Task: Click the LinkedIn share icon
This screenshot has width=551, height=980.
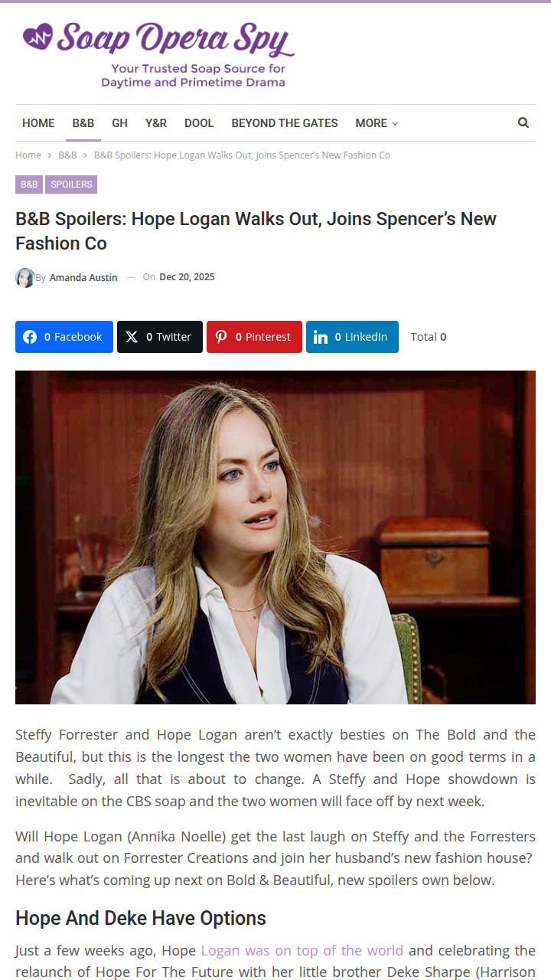Action: click(321, 337)
